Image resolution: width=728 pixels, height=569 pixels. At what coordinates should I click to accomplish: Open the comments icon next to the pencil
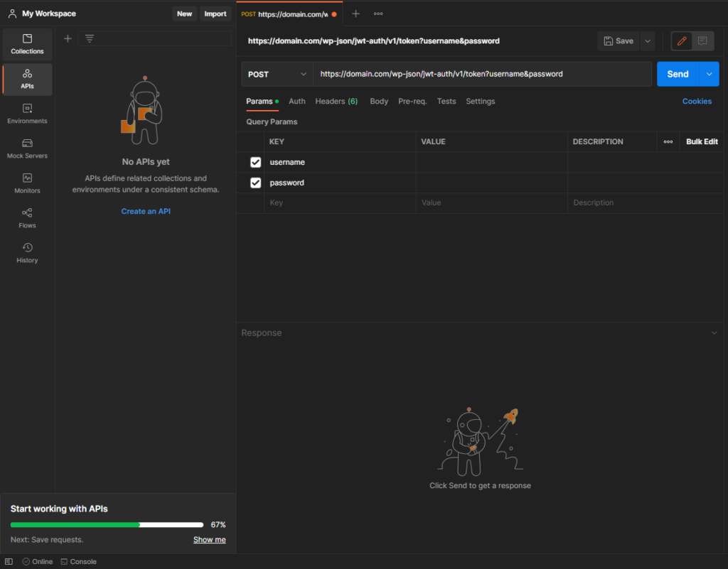(x=702, y=40)
